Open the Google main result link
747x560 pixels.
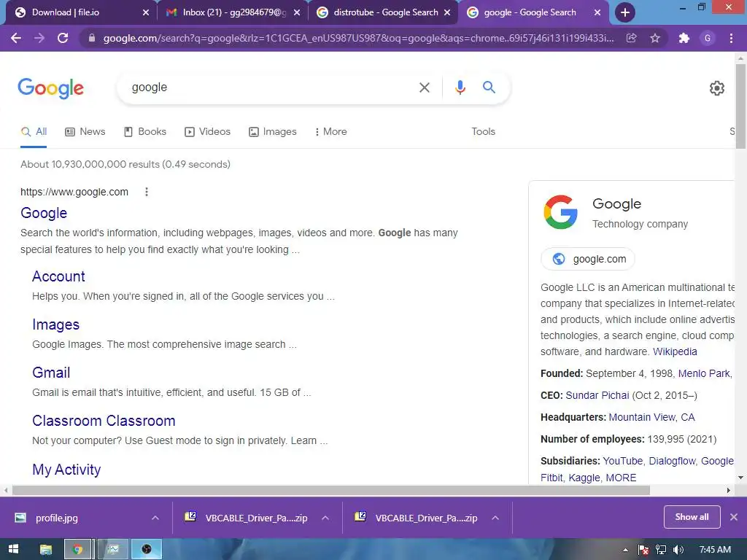click(44, 213)
